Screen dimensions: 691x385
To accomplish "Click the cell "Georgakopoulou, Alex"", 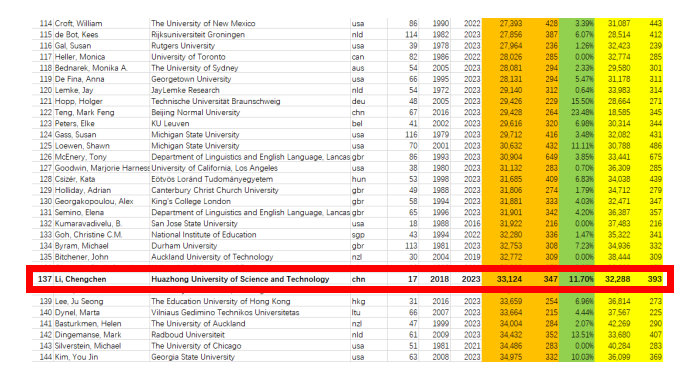I will point(94,201).
